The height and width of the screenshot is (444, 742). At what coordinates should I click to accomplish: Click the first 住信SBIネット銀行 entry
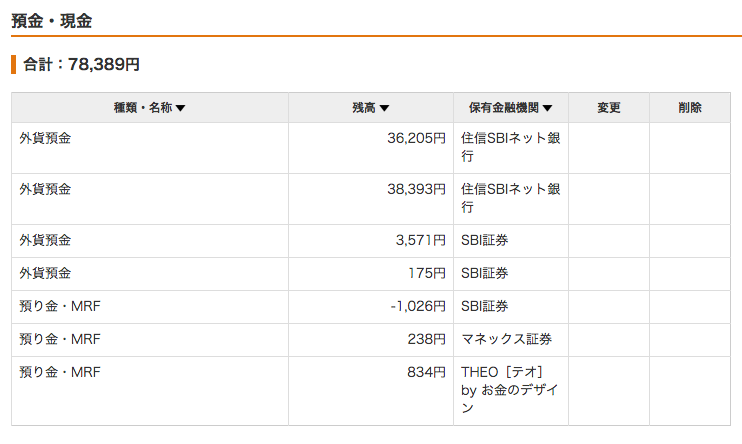[511, 147]
